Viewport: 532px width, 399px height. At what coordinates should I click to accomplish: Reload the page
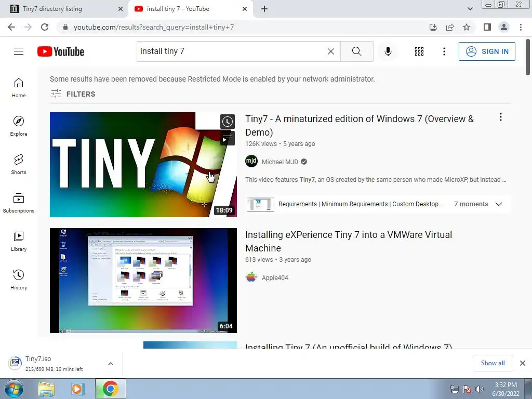coord(45,27)
